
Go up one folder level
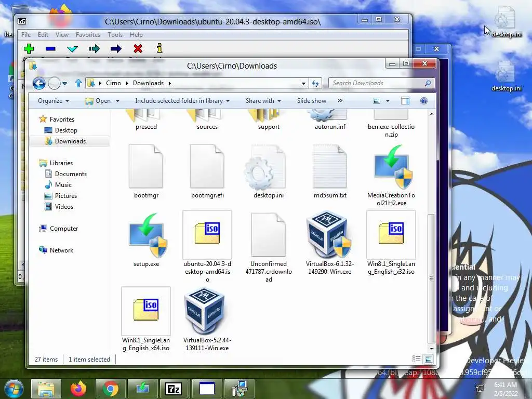(x=78, y=83)
